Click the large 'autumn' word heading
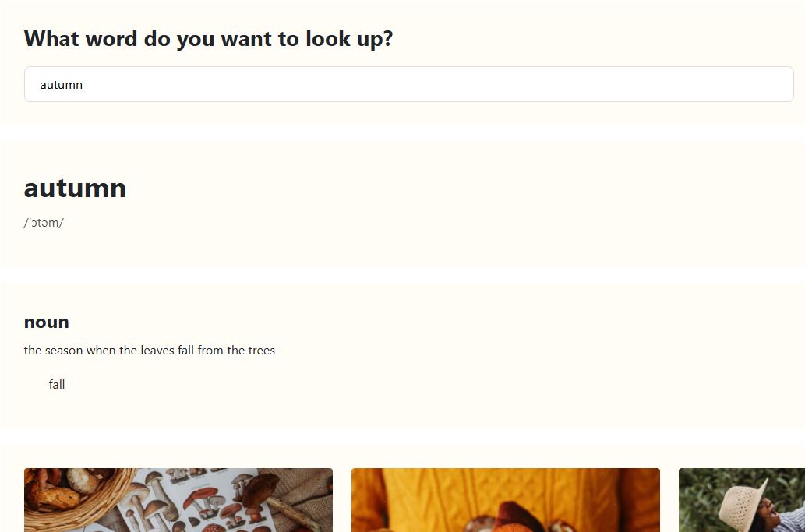 (75, 188)
